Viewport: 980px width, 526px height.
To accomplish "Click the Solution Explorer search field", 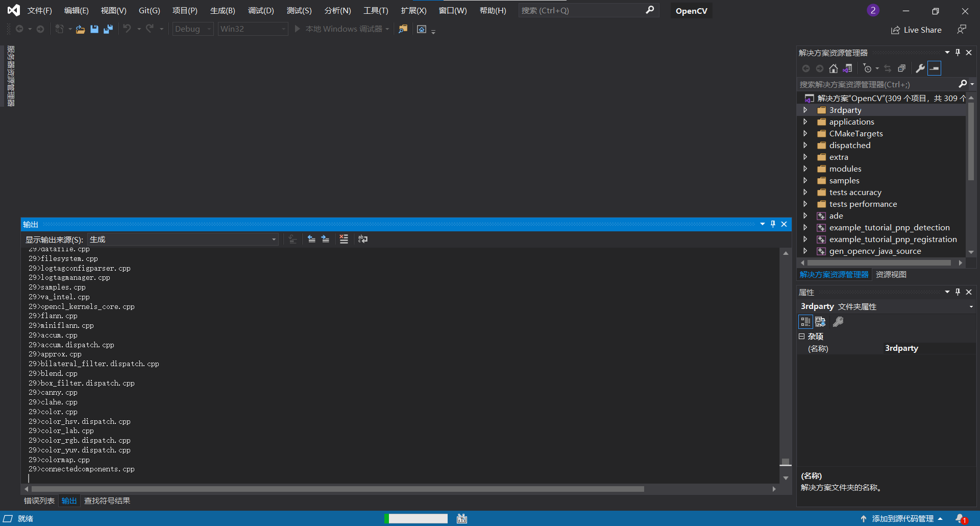I will click(879, 85).
